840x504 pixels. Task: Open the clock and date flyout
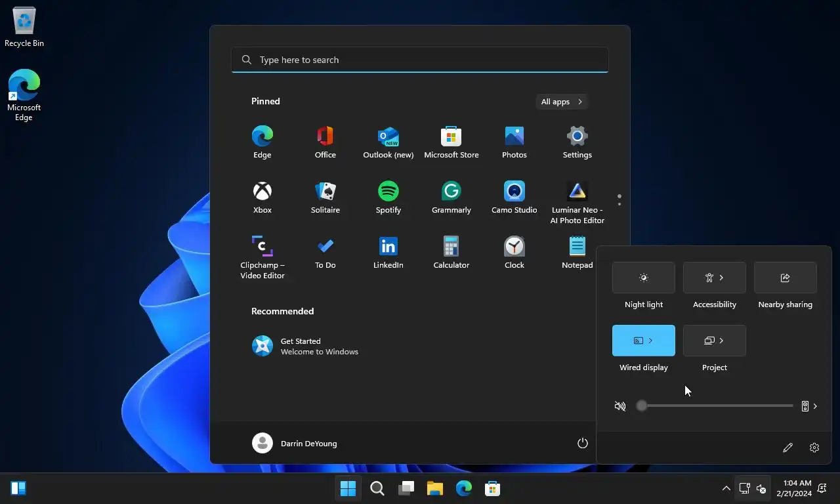(x=794, y=488)
